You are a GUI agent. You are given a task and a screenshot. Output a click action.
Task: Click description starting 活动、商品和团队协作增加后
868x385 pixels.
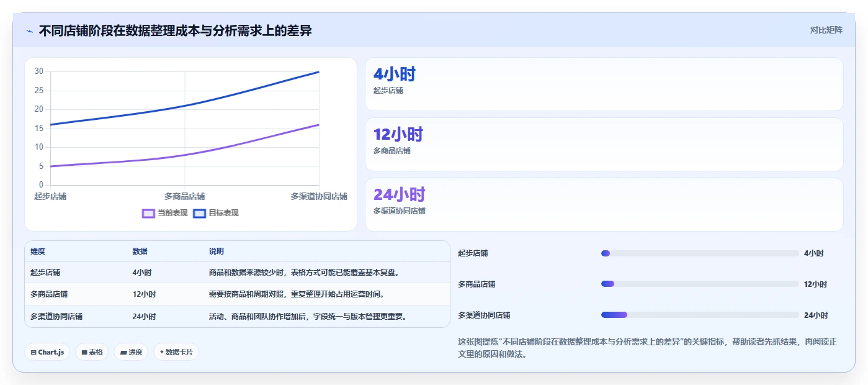(308, 316)
